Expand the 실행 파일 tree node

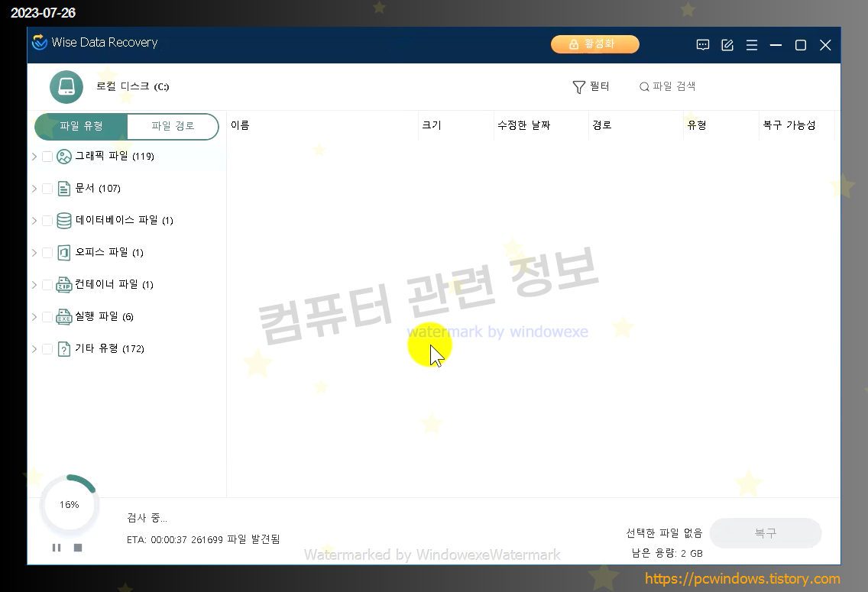pos(34,317)
